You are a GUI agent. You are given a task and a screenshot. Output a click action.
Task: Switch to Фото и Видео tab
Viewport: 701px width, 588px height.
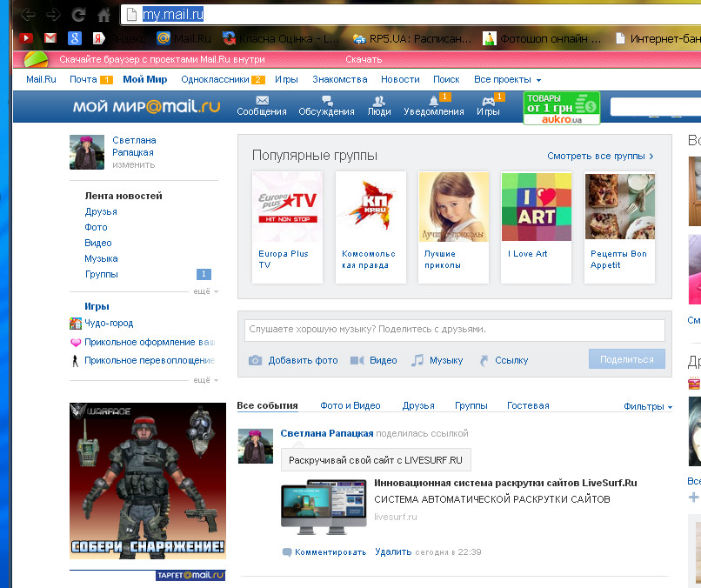[x=350, y=405]
